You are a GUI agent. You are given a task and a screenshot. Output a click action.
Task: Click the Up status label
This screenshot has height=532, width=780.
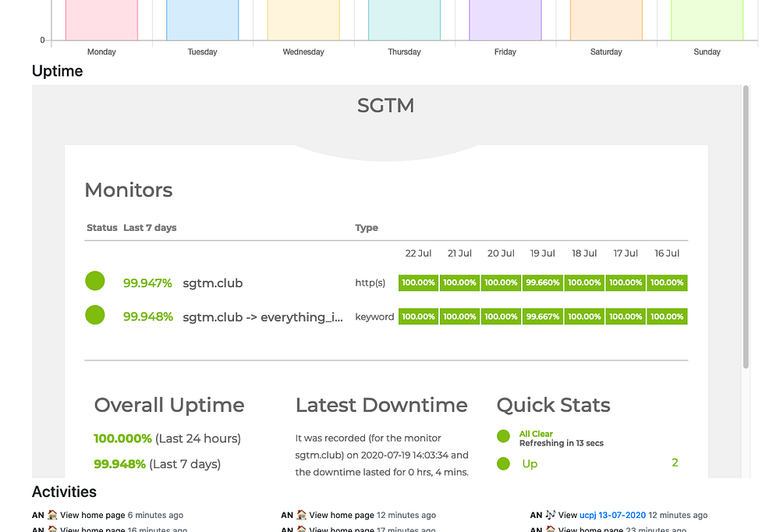530,464
